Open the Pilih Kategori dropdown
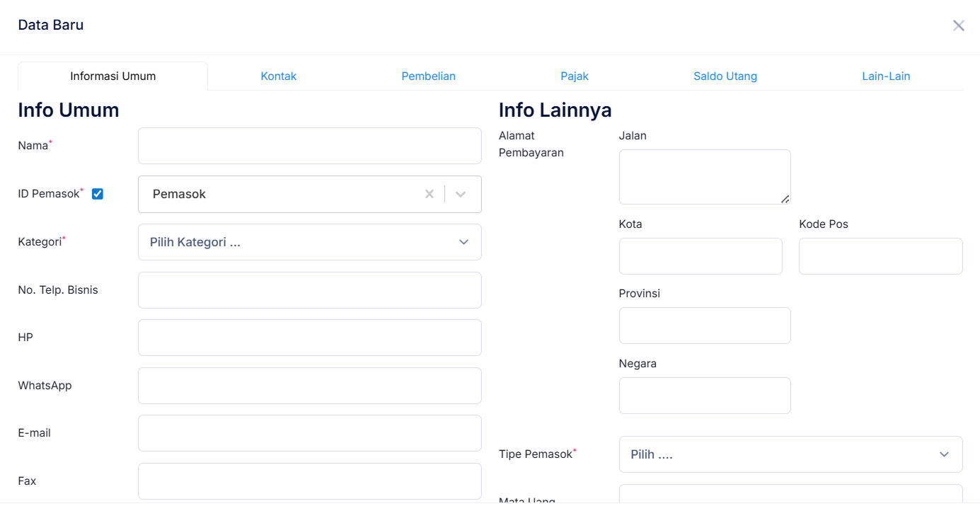The width and height of the screenshot is (980, 506). tap(309, 242)
